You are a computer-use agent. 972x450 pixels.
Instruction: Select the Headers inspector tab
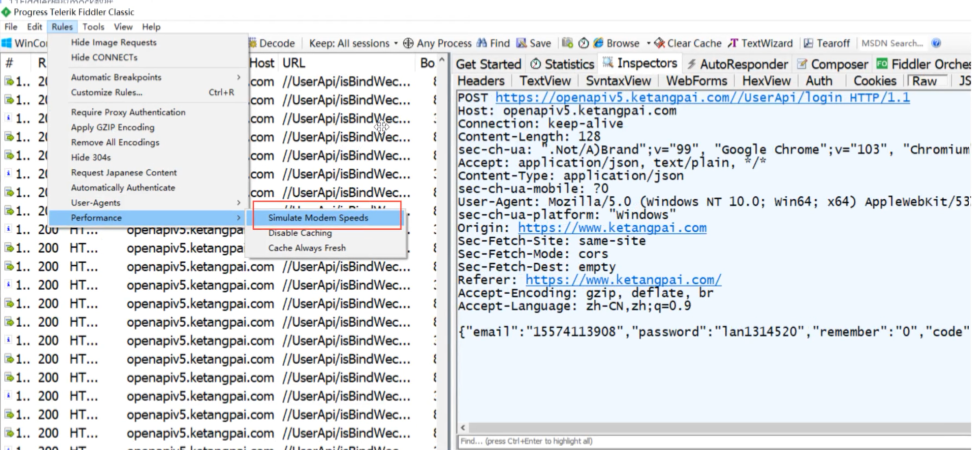tap(481, 81)
